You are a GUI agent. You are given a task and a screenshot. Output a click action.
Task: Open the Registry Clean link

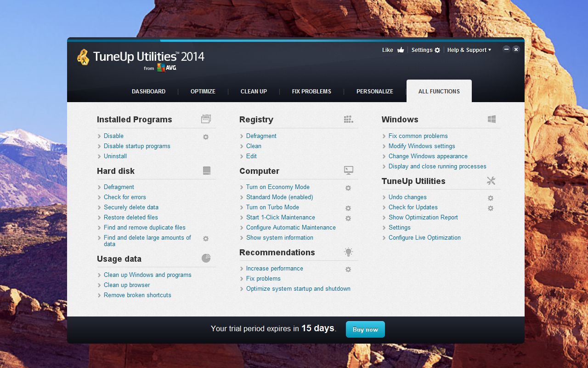254,146
